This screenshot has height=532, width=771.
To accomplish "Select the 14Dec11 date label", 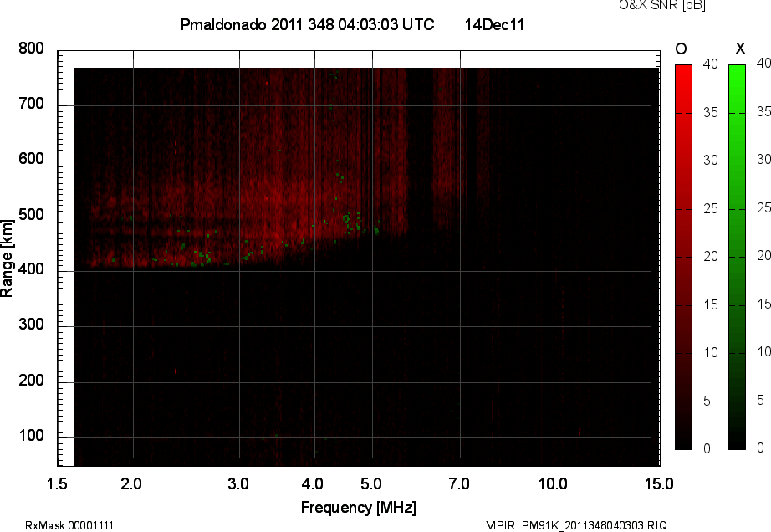I will pos(493,25).
